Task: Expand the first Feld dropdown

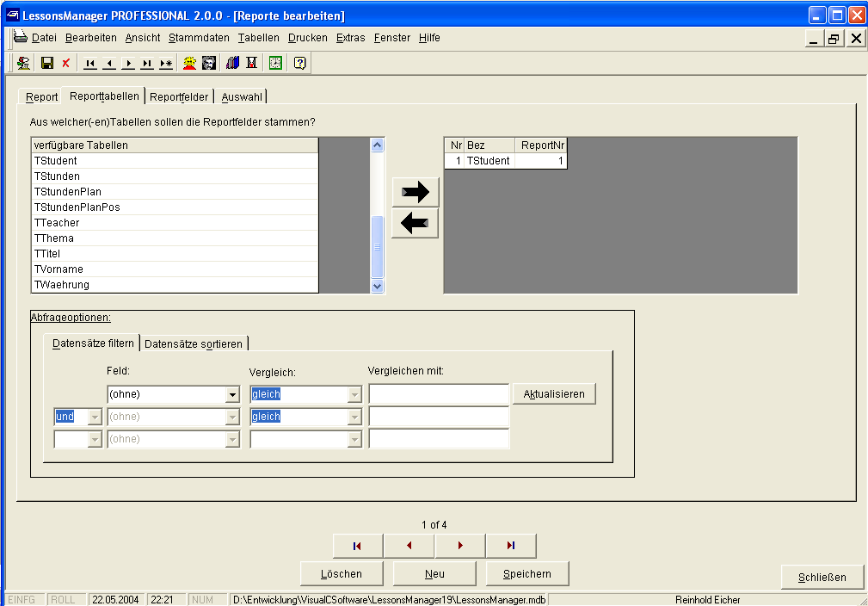Action: (x=231, y=395)
